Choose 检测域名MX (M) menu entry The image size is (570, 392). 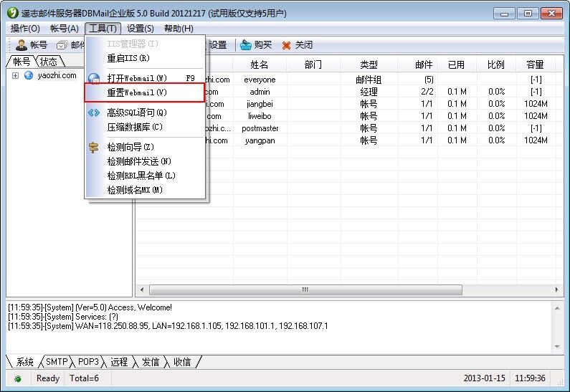click(x=145, y=190)
